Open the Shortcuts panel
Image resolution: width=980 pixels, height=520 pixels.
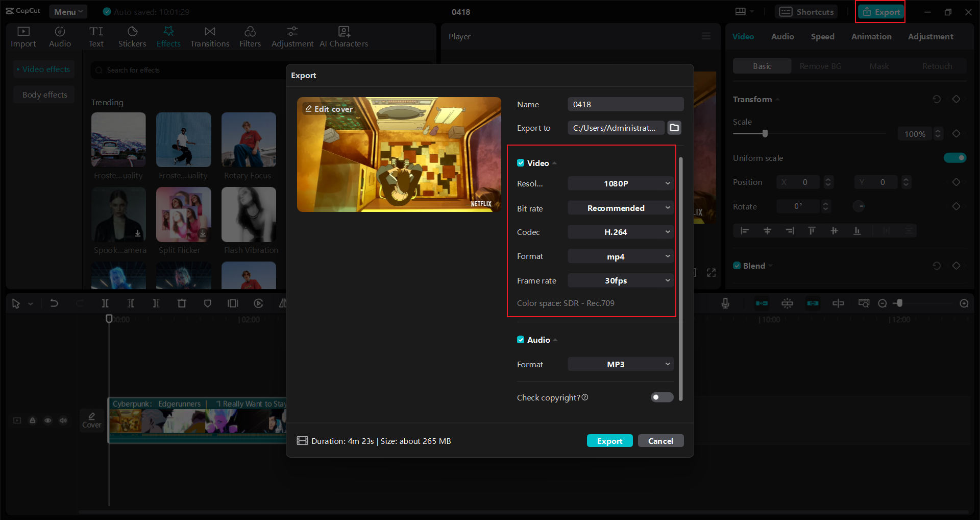click(806, 12)
